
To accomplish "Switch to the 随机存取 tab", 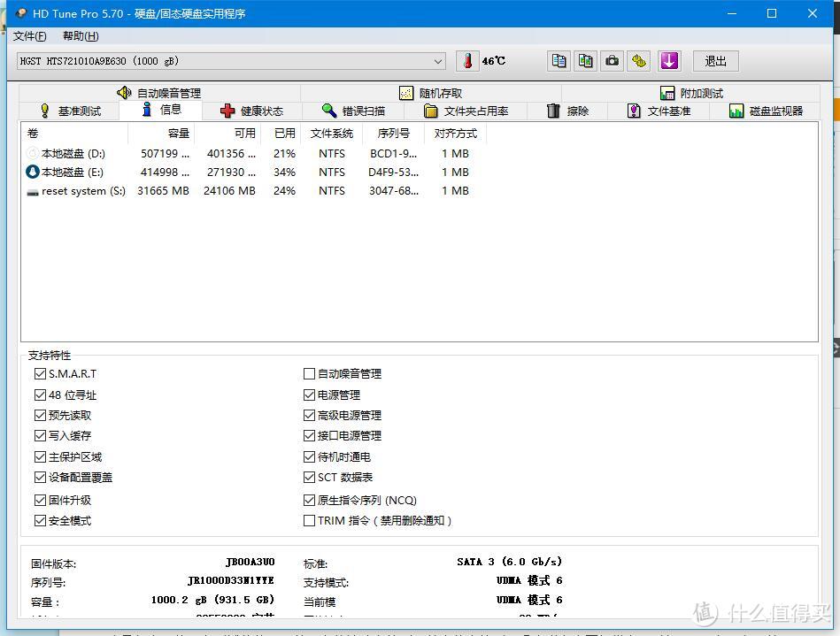I will (x=431, y=93).
